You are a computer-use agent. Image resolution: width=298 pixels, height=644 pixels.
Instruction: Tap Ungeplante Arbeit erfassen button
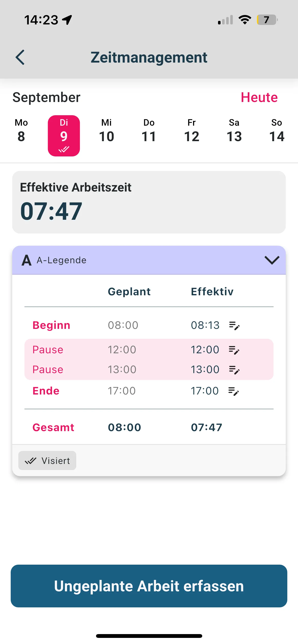tap(149, 586)
